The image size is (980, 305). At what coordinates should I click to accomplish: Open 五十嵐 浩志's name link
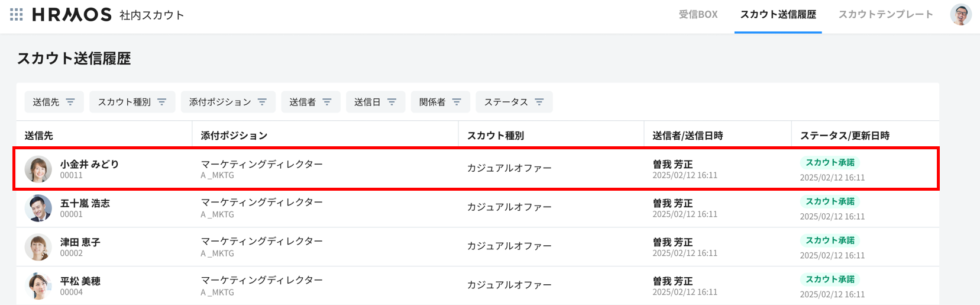coord(85,203)
